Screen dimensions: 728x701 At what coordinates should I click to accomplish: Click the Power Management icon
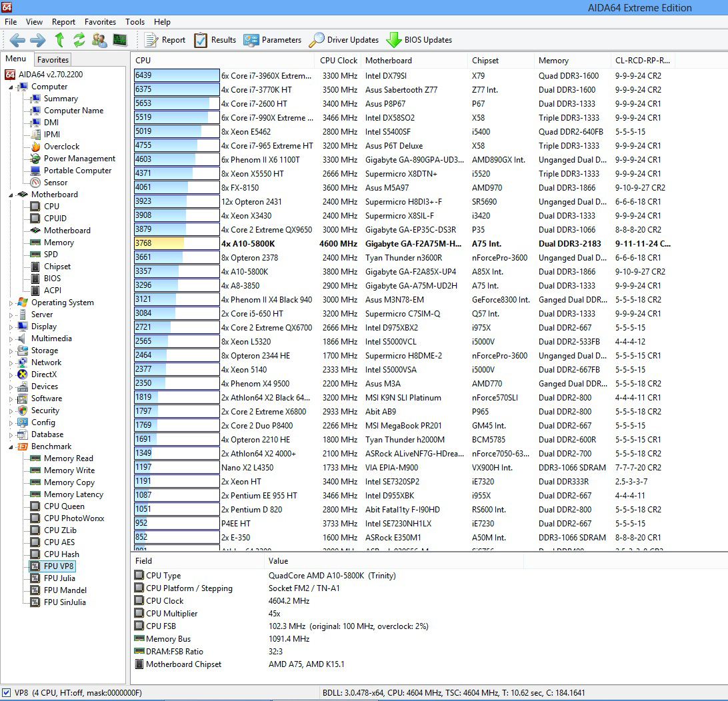tap(35, 159)
